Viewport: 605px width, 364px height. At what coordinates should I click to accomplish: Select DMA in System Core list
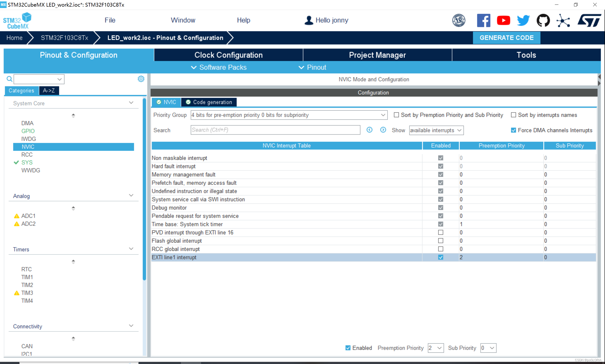[27, 123]
